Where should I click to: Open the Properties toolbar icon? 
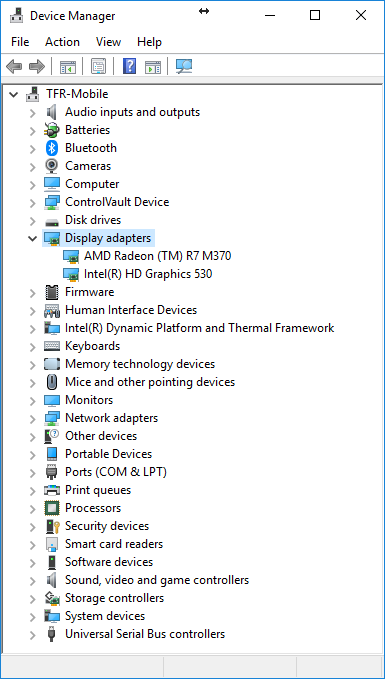pos(99,67)
